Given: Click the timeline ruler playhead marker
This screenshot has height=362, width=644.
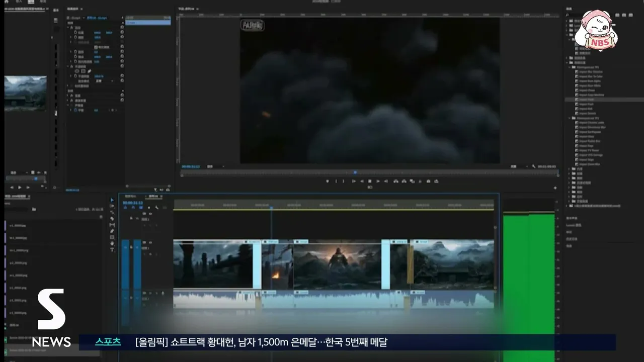Looking at the screenshot, I should 271,207.
